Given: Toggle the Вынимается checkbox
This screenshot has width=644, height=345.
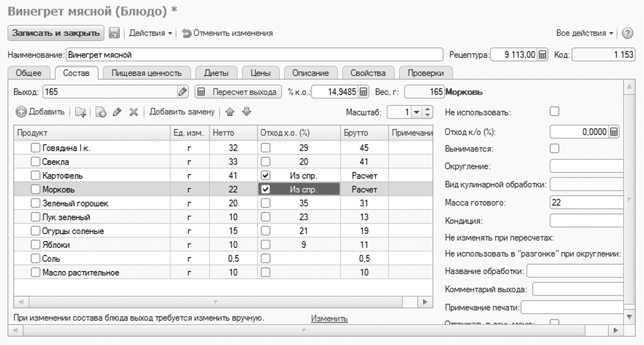Looking at the screenshot, I should 554,149.
